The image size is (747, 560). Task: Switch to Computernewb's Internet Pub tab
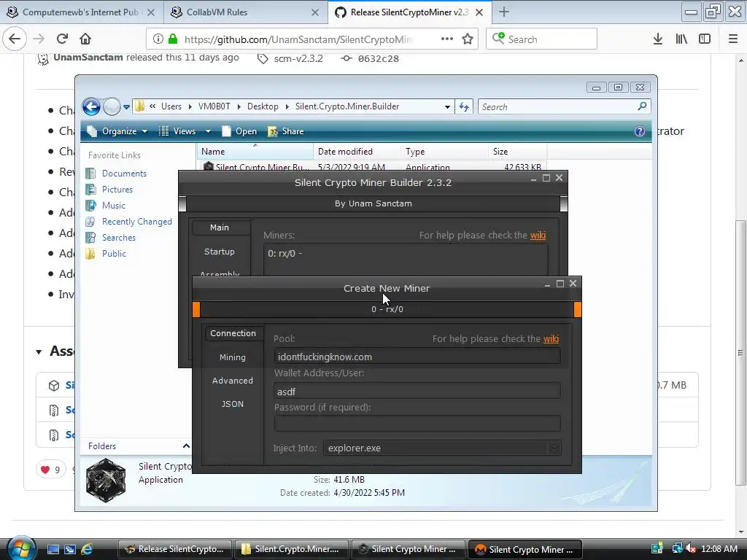pos(81,12)
